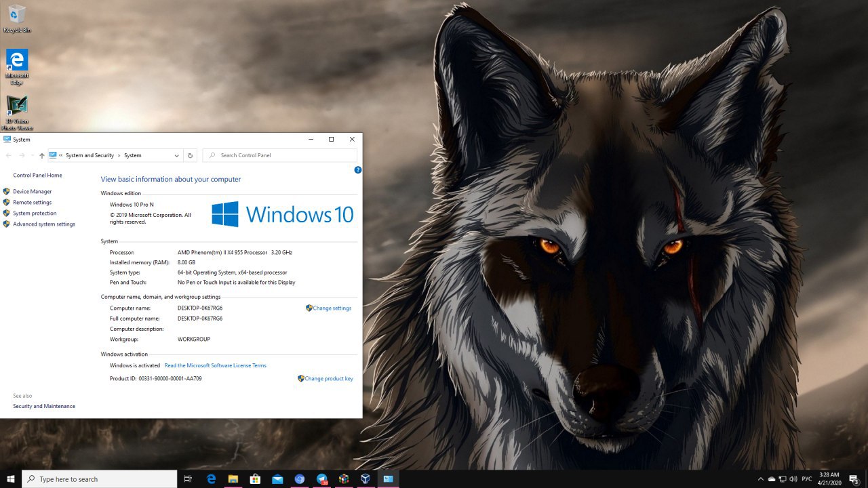Show hidden tray icons chevron
The image size is (868, 488).
tap(760, 479)
